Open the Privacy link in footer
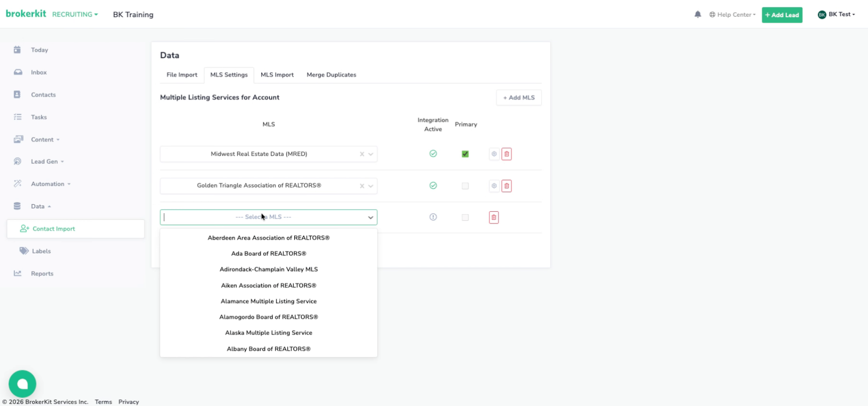Viewport: 868px width, 406px height. [x=129, y=402]
